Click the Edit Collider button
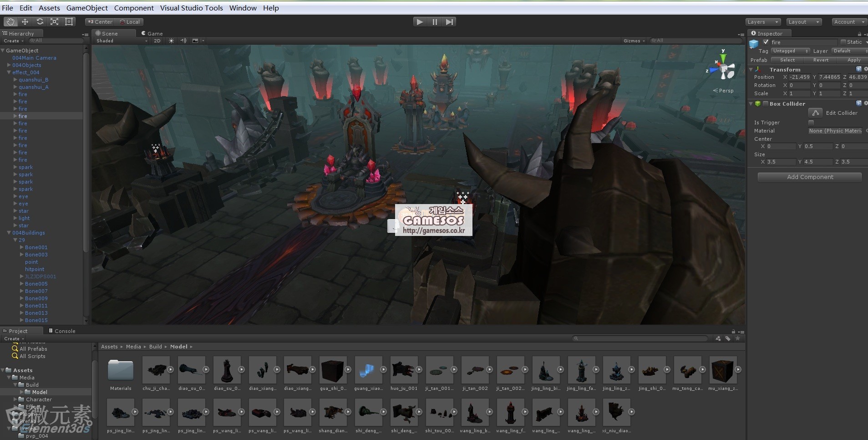 (815, 113)
